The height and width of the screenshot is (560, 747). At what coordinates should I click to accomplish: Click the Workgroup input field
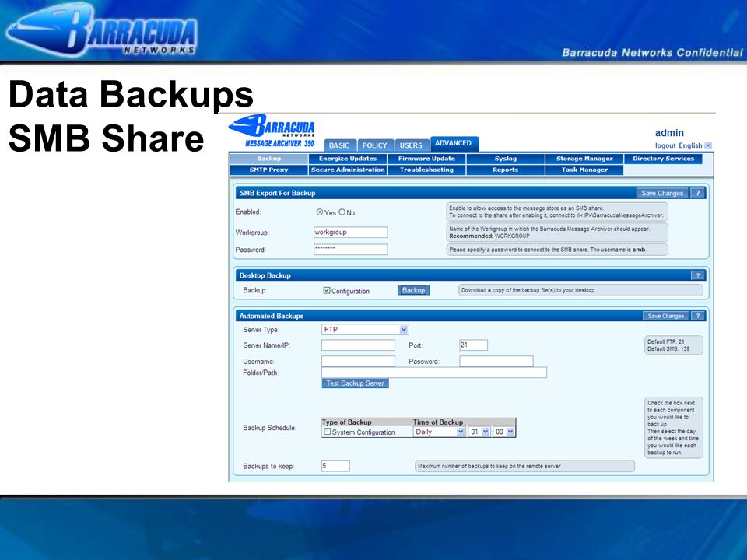tap(351, 233)
